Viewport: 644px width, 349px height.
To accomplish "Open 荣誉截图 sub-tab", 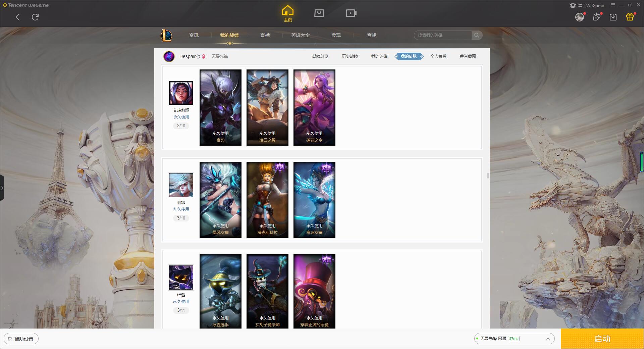I will click(x=468, y=56).
